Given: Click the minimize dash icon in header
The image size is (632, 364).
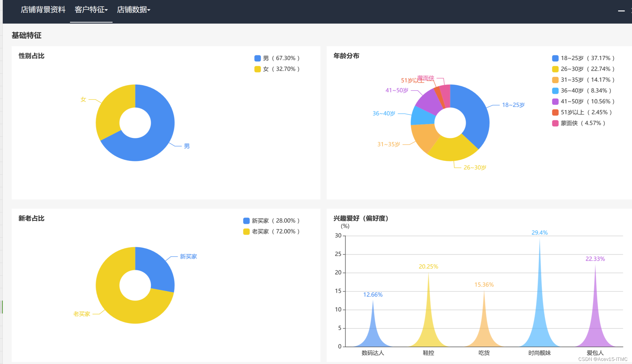Looking at the screenshot, I should click(x=621, y=11).
